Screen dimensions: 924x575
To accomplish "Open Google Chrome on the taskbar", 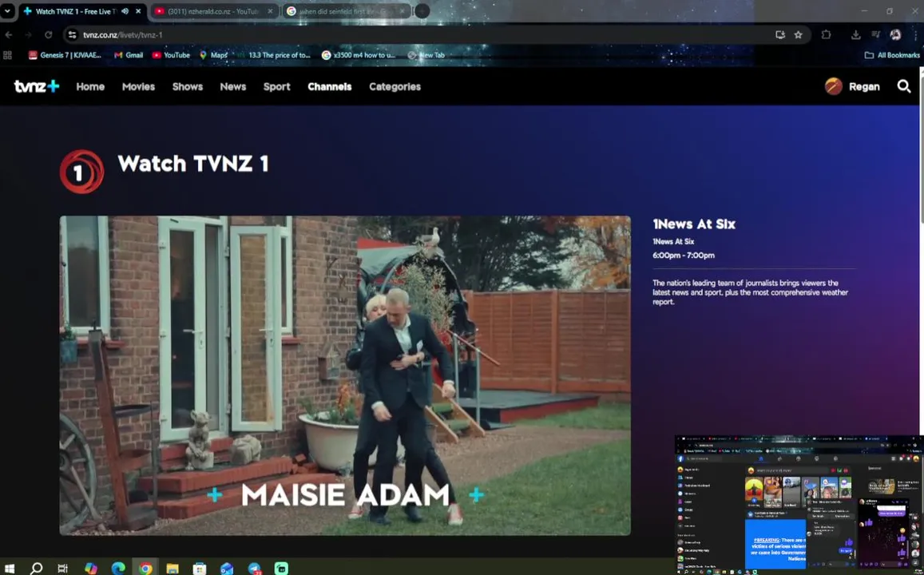I will pyautogui.click(x=145, y=568).
